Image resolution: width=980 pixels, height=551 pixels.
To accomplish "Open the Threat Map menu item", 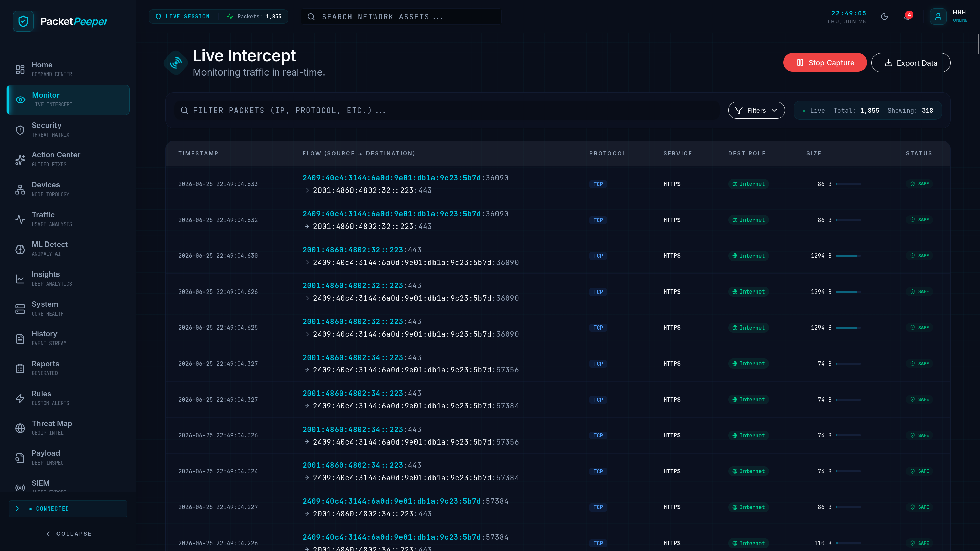I will coord(68,428).
